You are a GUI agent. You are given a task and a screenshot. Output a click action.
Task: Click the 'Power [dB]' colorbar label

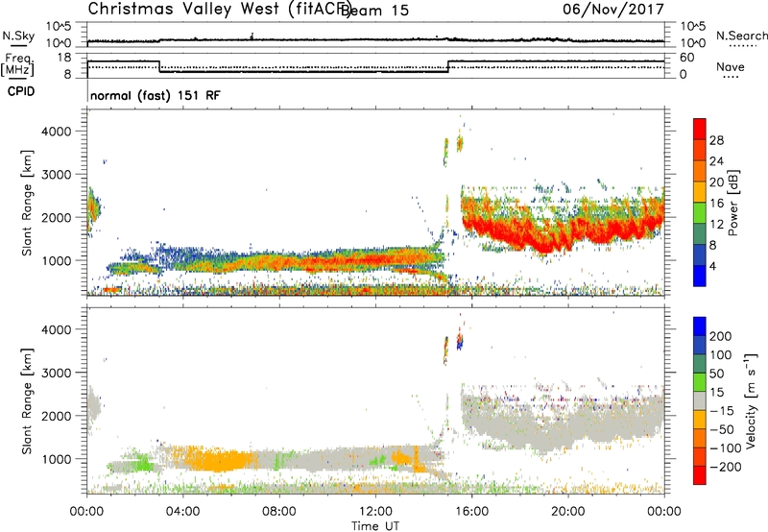[732, 203]
